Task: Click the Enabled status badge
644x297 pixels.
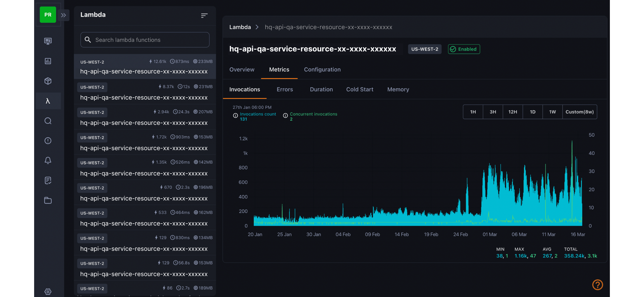Action: pos(464,49)
